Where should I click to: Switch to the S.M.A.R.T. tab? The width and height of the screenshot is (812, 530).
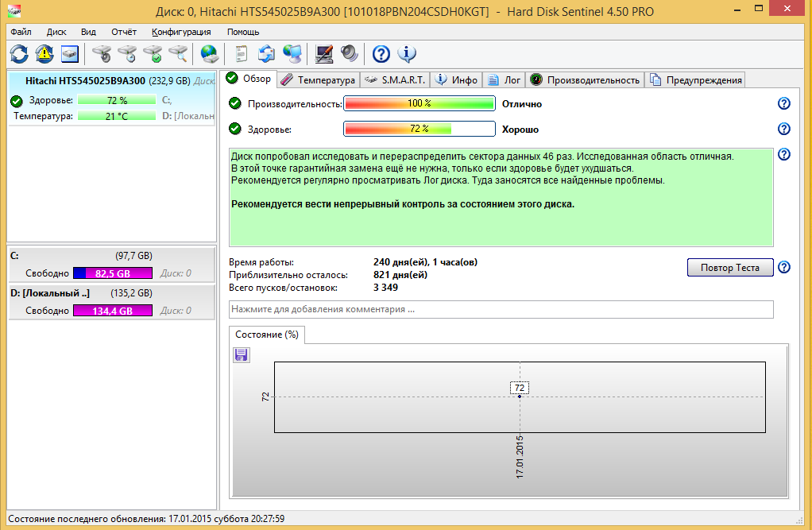395,80
